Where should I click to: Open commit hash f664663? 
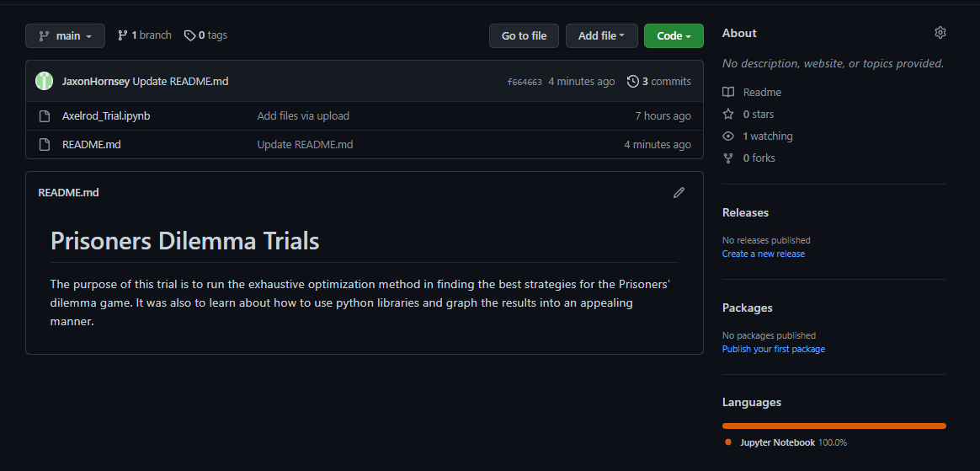525,83
